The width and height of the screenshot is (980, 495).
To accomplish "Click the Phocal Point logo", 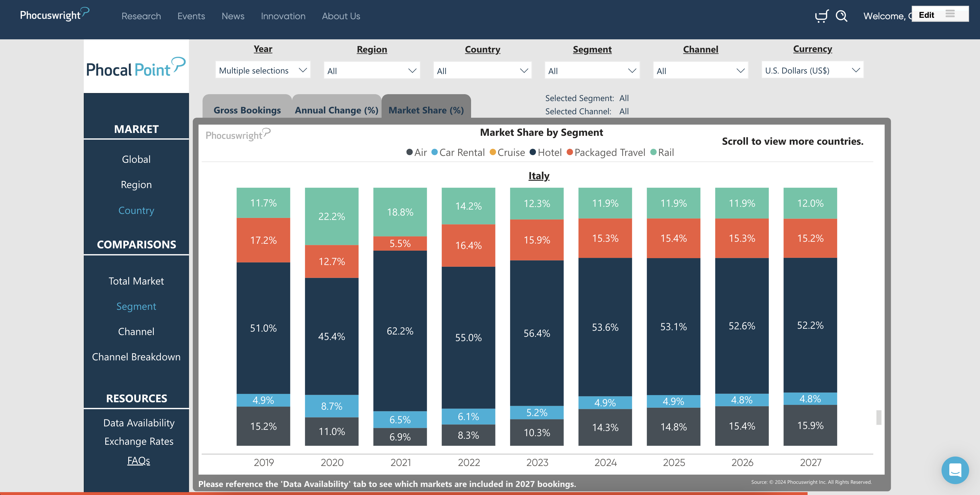I will tap(135, 67).
